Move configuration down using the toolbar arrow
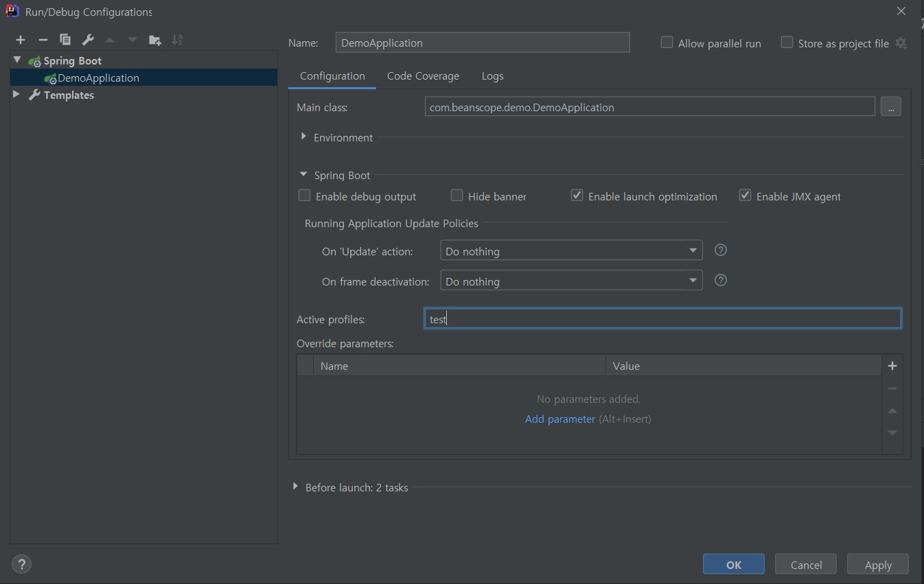 [x=132, y=40]
